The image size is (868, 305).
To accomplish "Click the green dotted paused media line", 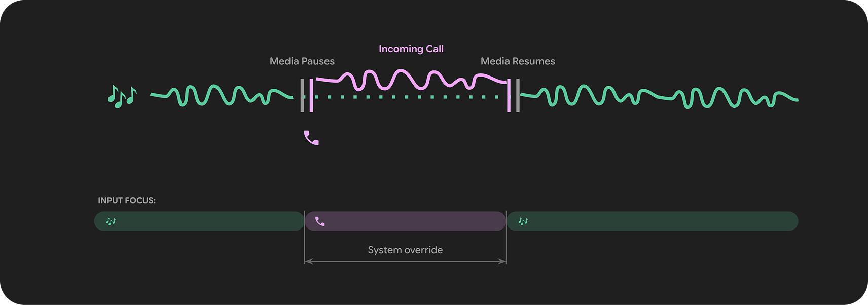I will [406, 97].
